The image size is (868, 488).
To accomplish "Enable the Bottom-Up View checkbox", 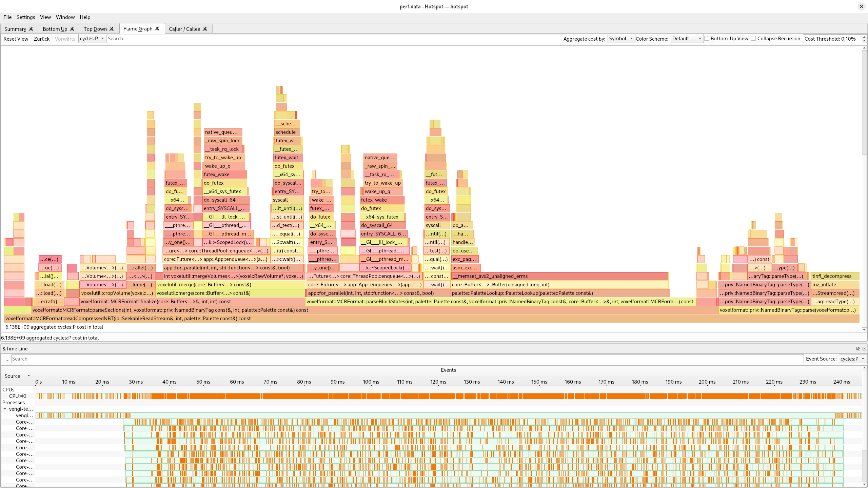I will pyautogui.click(x=707, y=39).
